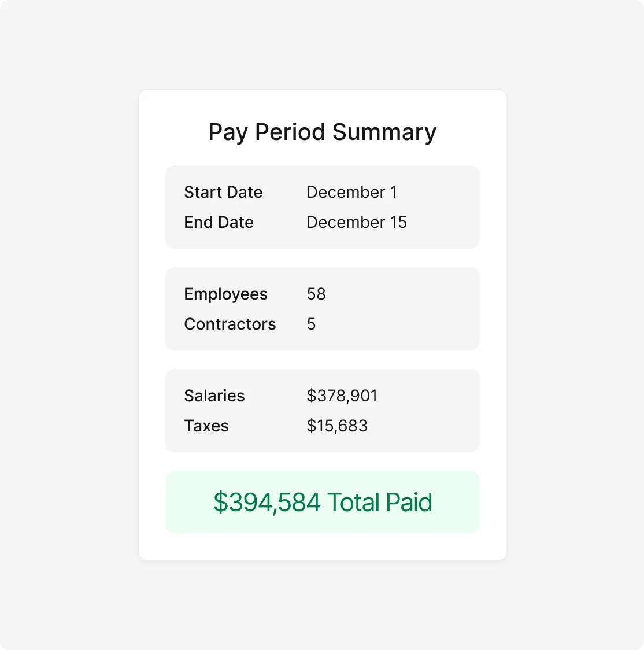Viewport: 644px width, 650px height.
Task: Click the Pay Period Summary heading
Action: coord(322,132)
